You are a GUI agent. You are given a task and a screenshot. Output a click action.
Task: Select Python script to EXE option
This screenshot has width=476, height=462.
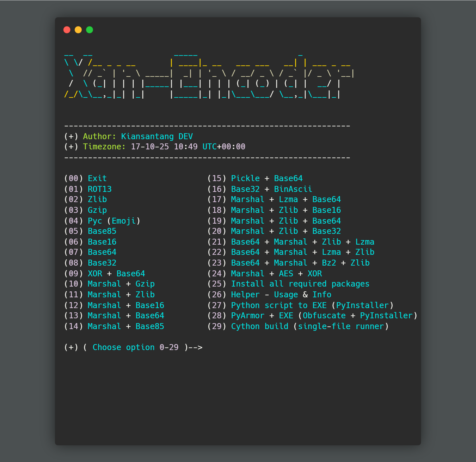(312, 305)
